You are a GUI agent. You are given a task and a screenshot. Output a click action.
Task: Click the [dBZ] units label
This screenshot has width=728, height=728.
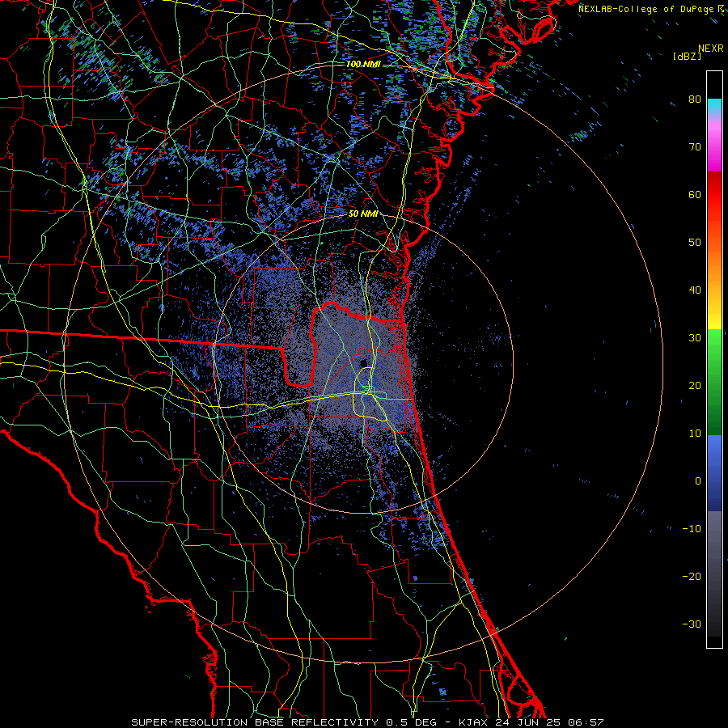[687, 56]
